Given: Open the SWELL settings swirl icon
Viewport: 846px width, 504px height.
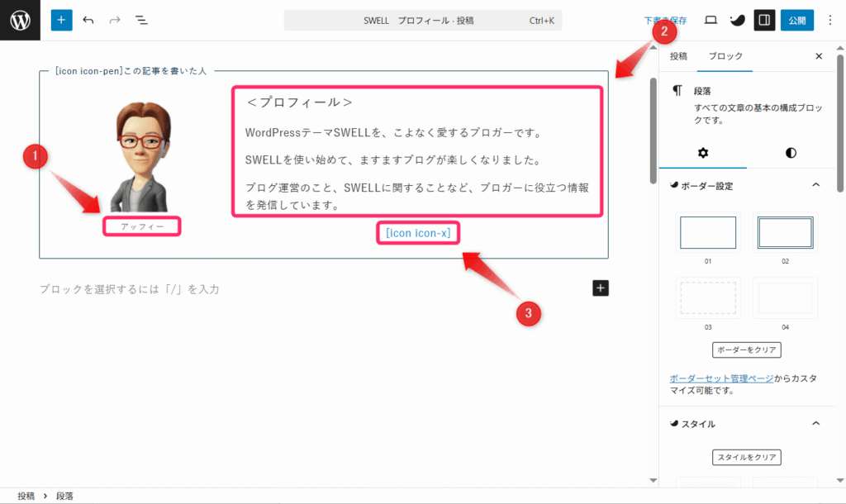Looking at the screenshot, I should coord(738,20).
